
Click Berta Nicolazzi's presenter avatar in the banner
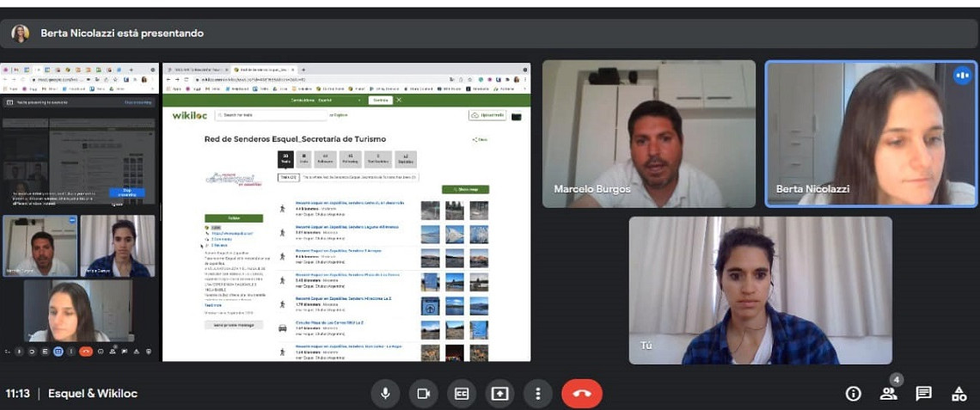pyautogui.click(x=20, y=34)
